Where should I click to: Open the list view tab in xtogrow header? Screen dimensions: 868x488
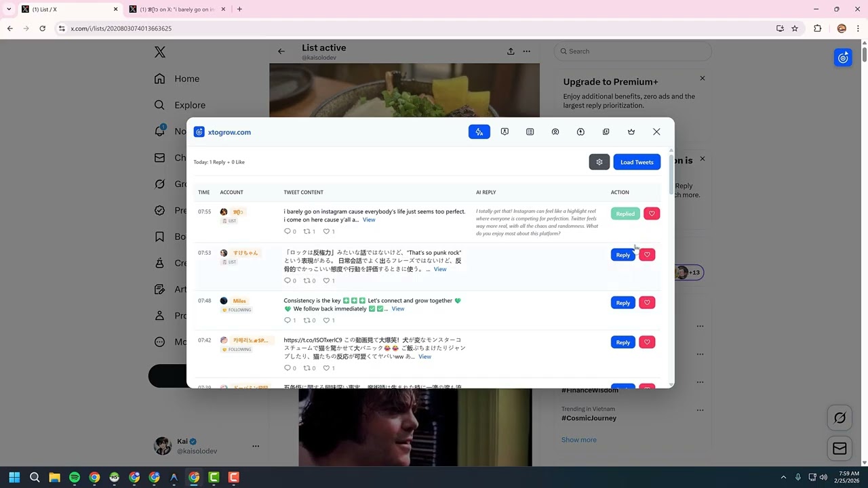(x=530, y=132)
